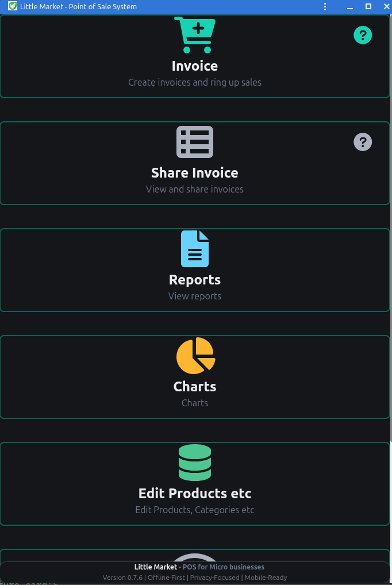Open help for the Invoice card
Image resolution: width=392 pixels, height=585 pixels.
click(x=363, y=35)
